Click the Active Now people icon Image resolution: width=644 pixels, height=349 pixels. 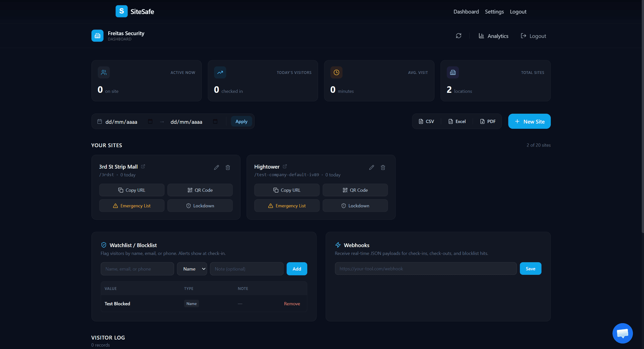[104, 72]
